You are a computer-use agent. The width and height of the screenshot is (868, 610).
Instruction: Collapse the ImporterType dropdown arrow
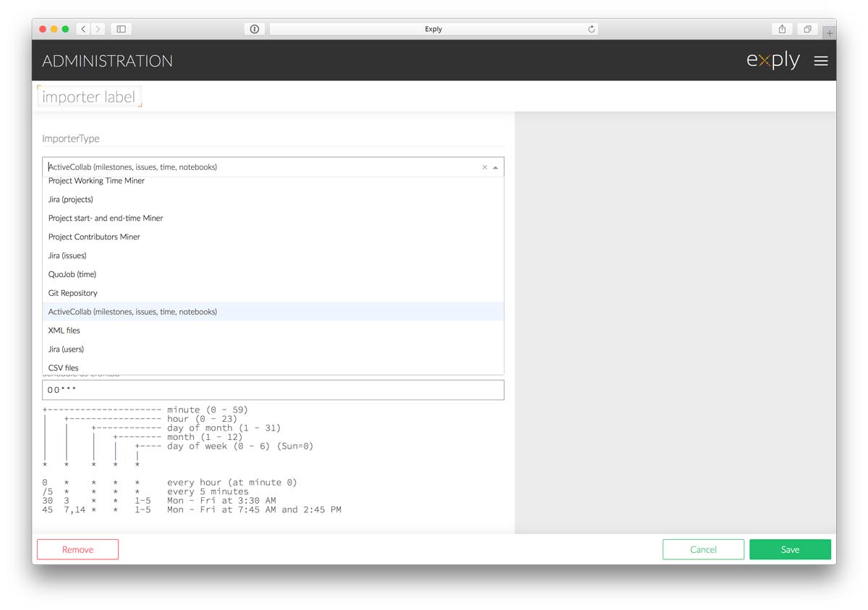click(495, 167)
